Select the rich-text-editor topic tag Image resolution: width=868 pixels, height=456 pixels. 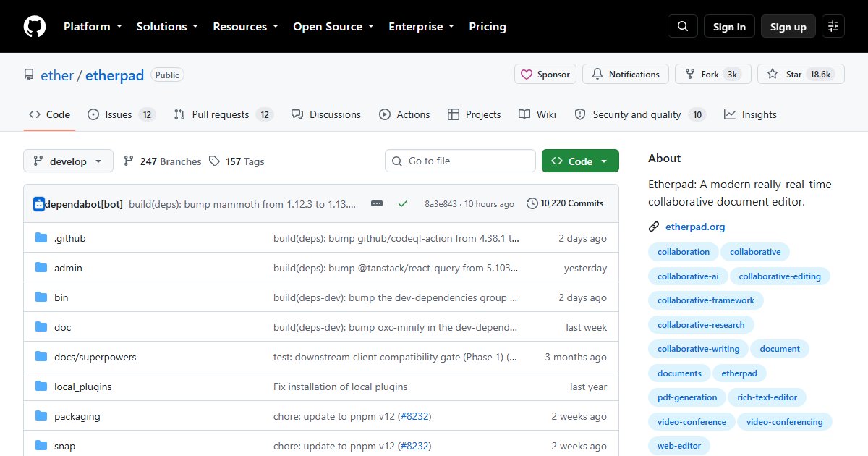[x=767, y=397]
